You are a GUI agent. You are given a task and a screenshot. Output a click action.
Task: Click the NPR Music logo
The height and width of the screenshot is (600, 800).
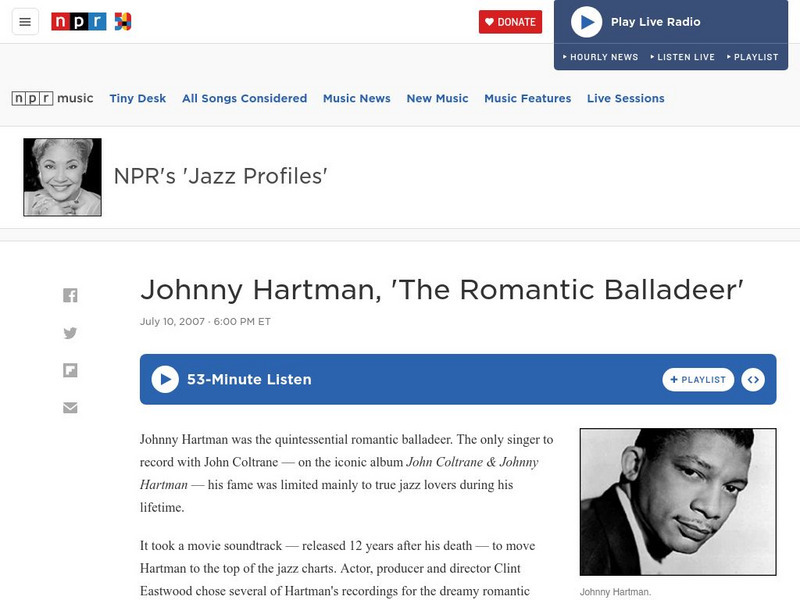tap(53, 98)
